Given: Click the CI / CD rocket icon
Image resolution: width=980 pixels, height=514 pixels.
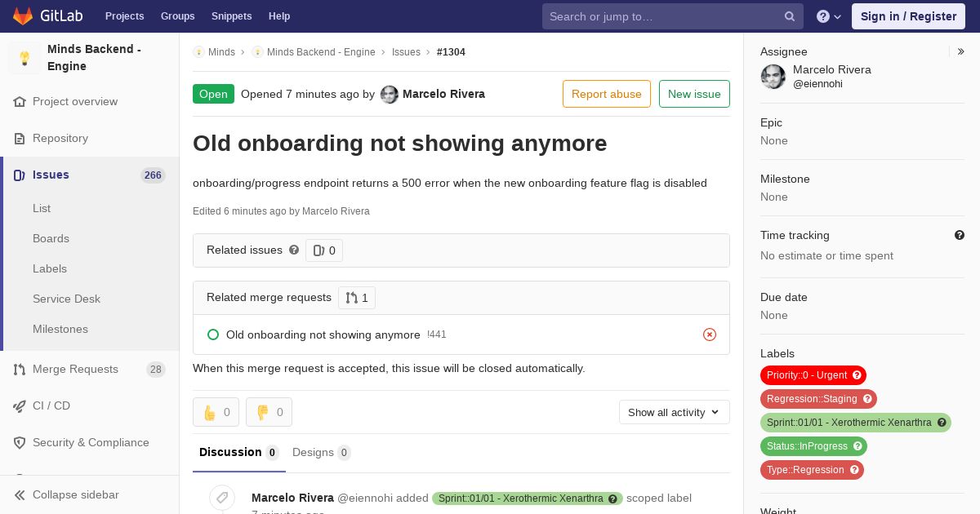Looking at the screenshot, I should pos(20,406).
